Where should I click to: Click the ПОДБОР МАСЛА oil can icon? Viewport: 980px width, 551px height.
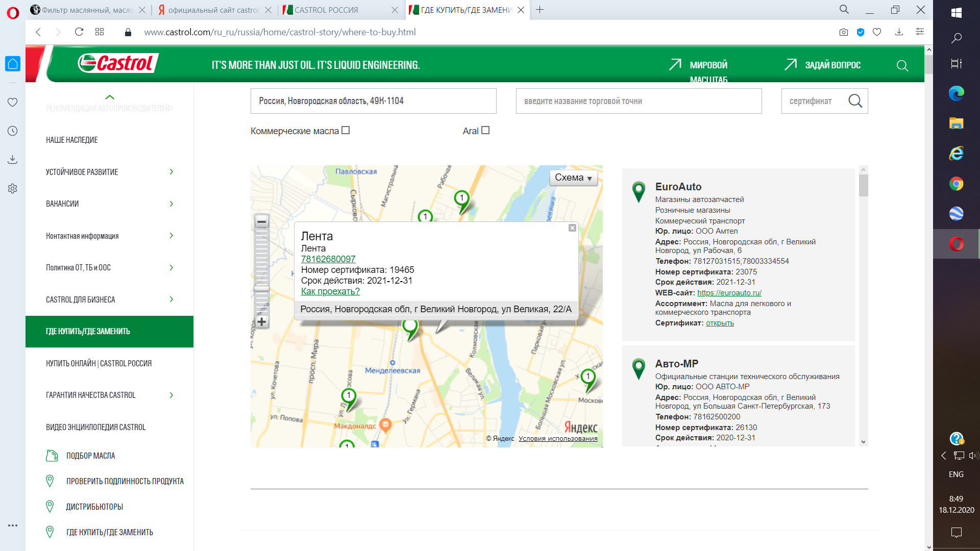coord(52,456)
